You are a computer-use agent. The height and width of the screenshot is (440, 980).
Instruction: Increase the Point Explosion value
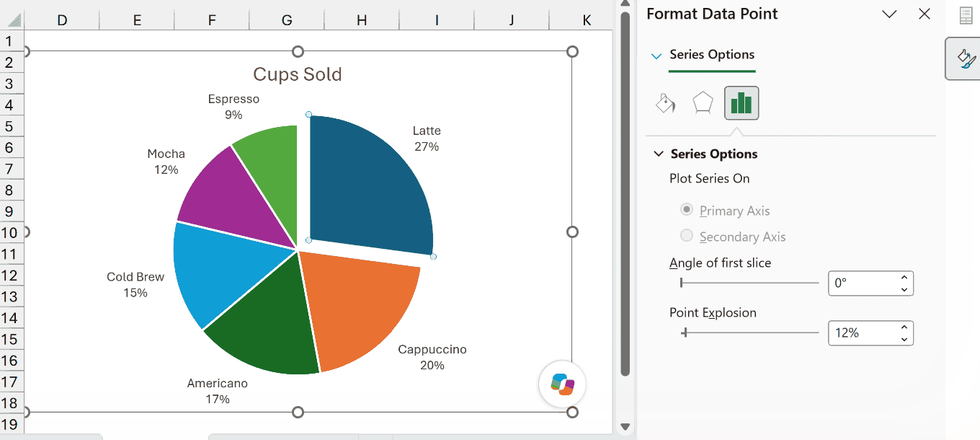click(x=904, y=327)
